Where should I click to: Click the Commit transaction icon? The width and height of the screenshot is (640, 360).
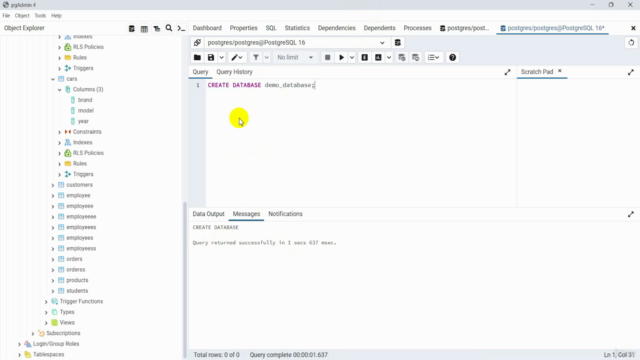pos(402,58)
